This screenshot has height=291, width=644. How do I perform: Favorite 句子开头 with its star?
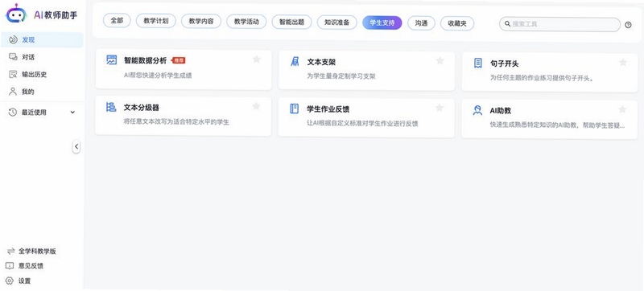pos(623,62)
